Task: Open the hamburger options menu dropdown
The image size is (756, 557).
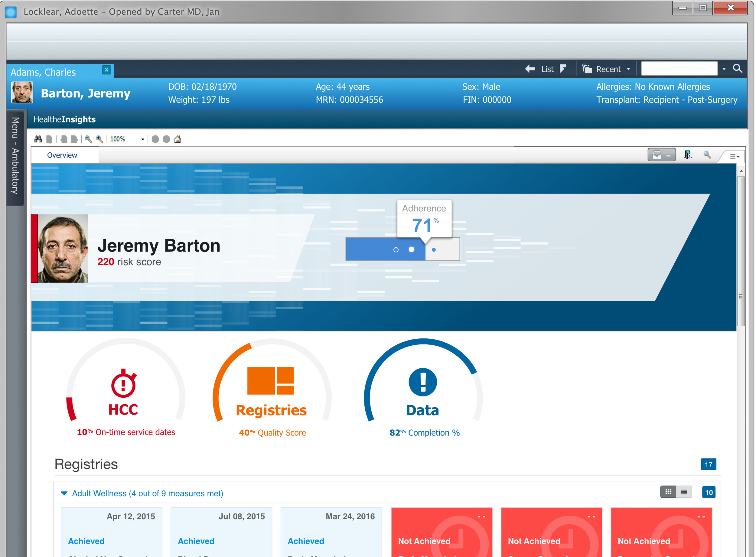Action: pyautogui.click(x=734, y=156)
